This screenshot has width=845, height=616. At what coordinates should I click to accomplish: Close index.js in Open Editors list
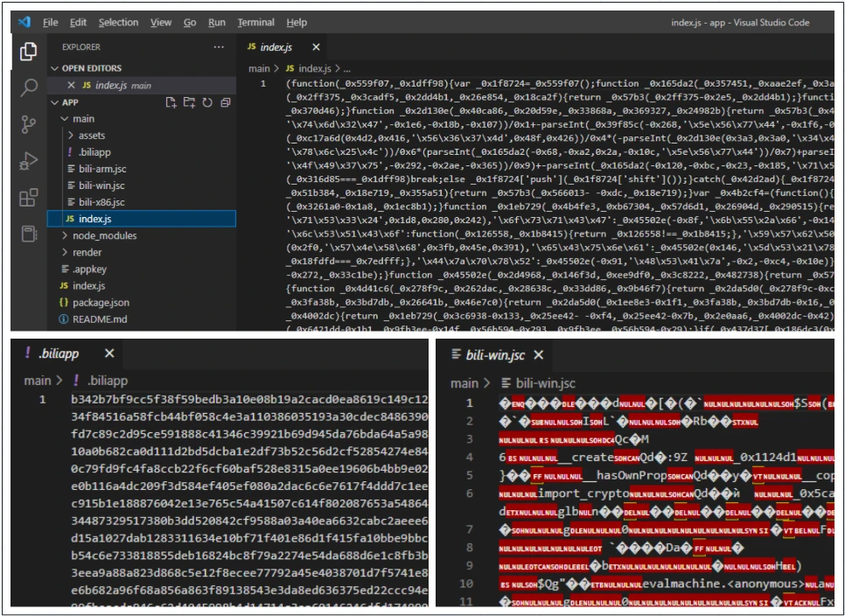coord(71,85)
